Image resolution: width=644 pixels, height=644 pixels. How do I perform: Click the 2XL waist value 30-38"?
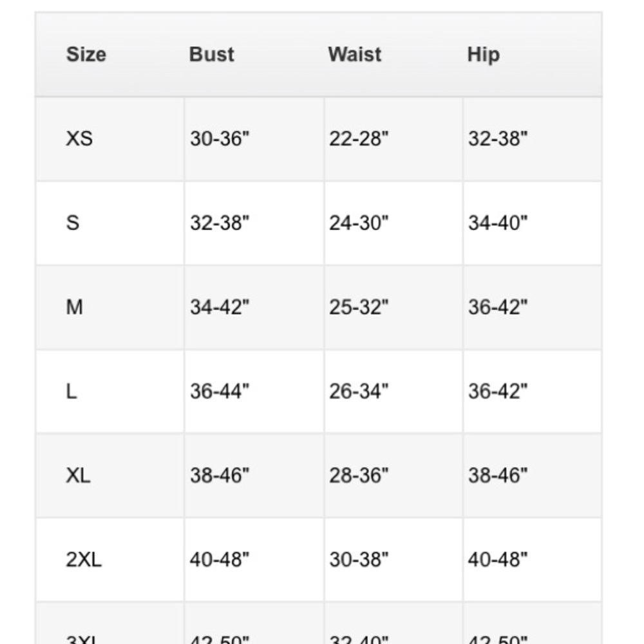click(359, 560)
